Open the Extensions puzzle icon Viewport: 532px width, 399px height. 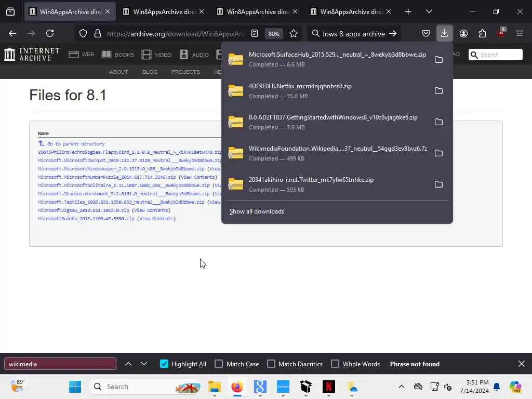point(482,33)
